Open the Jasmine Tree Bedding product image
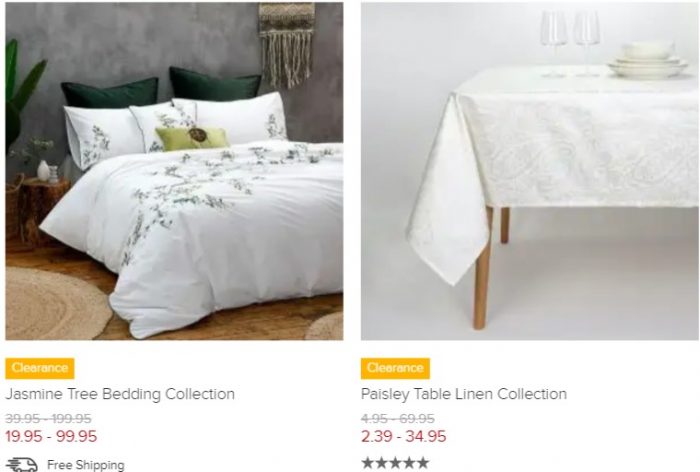 [x=174, y=171]
